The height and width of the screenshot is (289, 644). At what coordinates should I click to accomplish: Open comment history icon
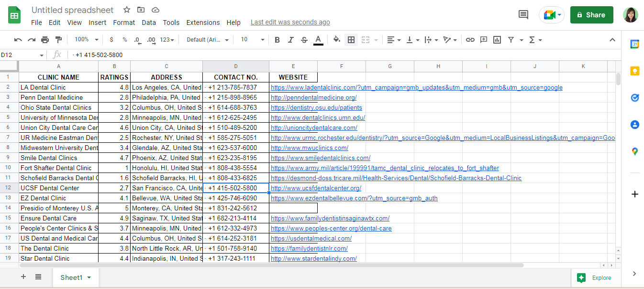pyautogui.click(x=523, y=15)
